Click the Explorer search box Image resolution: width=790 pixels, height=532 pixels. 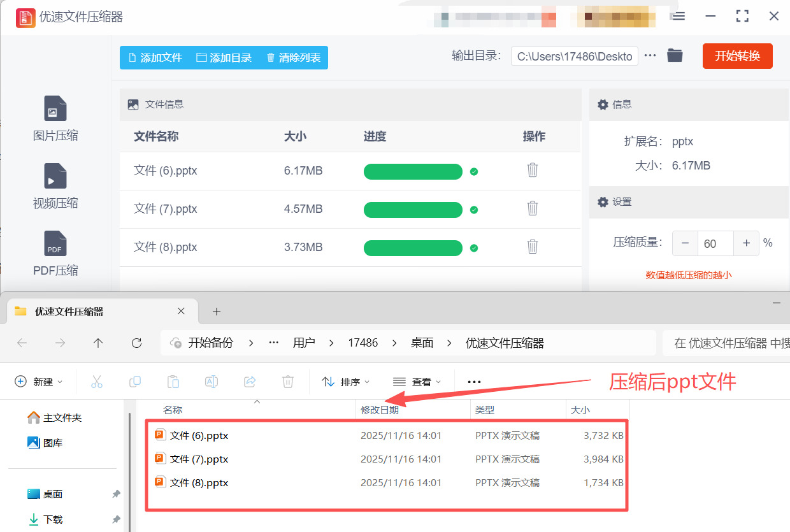(x=726, y=343)
